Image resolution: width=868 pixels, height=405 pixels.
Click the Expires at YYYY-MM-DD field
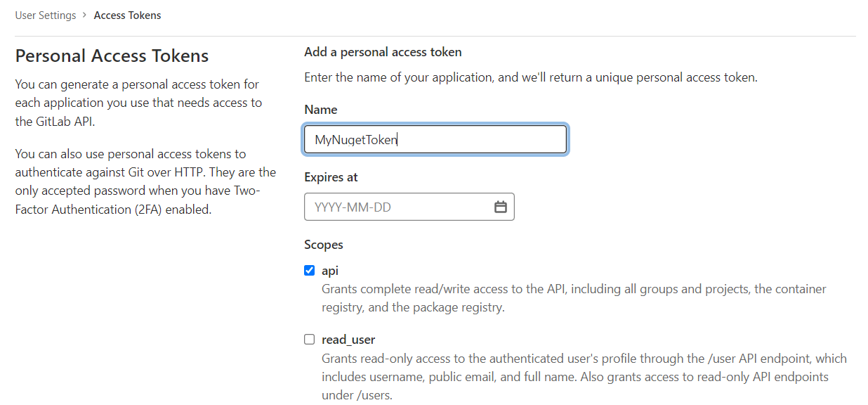click(x=393, y=206)
